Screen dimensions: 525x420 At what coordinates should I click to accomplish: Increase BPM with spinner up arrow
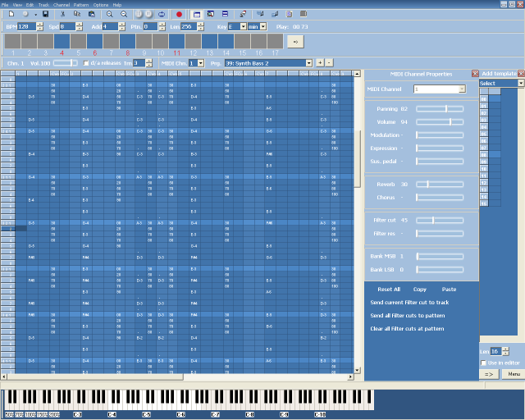coord(40,25)
